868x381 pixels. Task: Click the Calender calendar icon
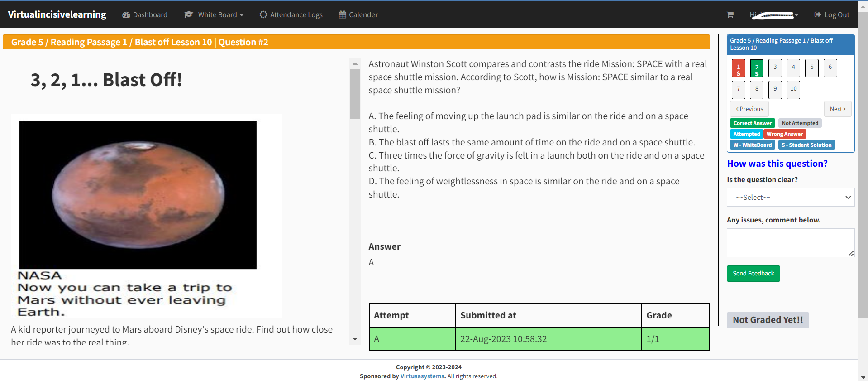coord(343,14)
